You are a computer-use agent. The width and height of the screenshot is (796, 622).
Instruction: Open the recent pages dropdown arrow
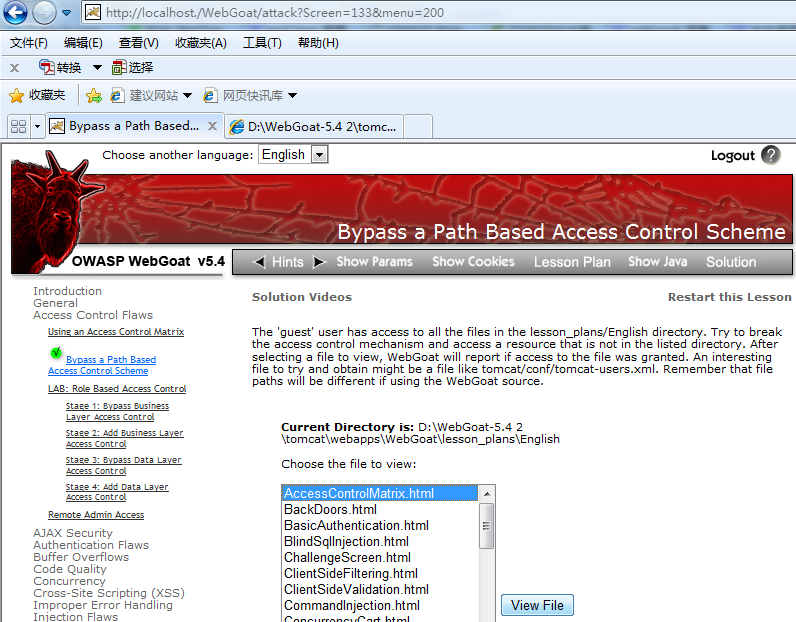point(67,13)
